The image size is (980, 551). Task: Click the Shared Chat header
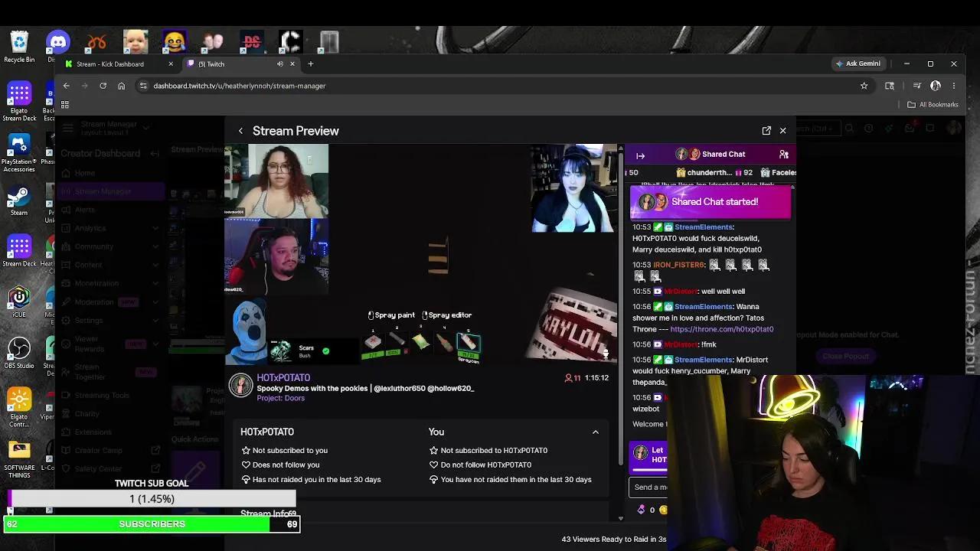point(711,155)
